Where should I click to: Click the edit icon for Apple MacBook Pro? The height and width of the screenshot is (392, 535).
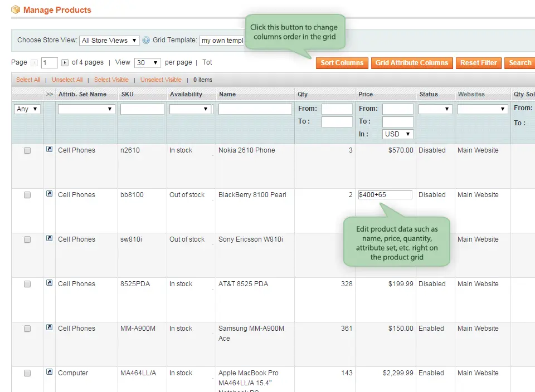50,373
